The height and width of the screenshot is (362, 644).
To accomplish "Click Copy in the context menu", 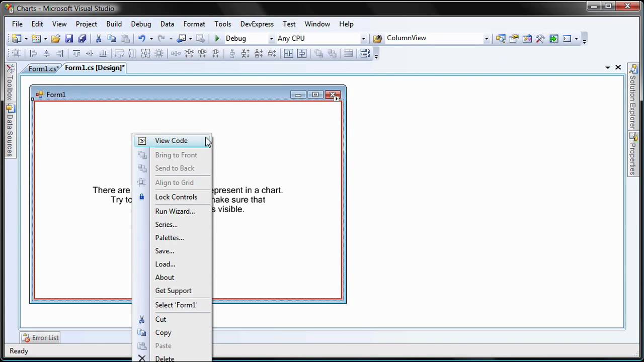I will tap(172, 332).
